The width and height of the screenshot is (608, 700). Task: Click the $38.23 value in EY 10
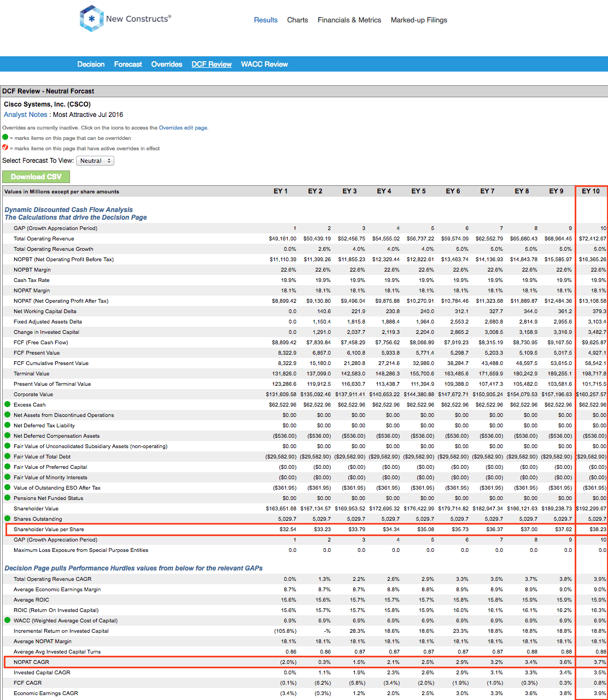[x=598, y=529]
